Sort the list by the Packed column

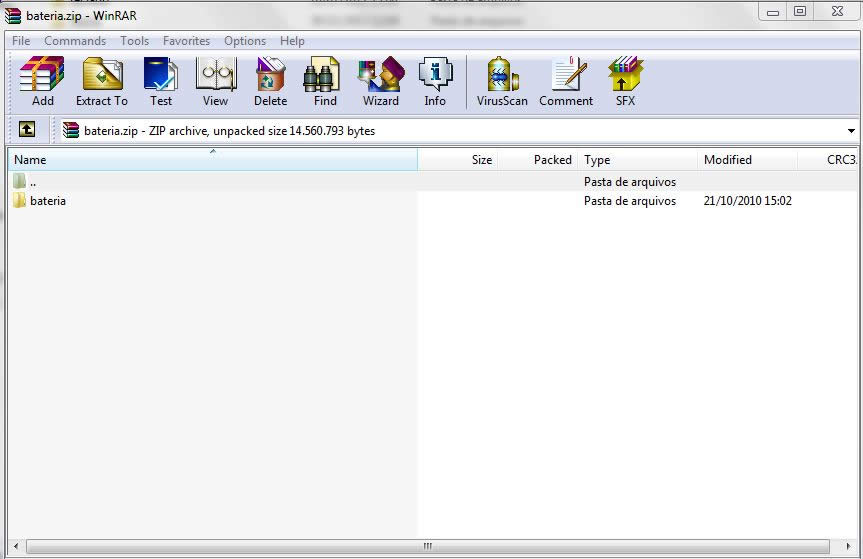[x=537, y=160]
